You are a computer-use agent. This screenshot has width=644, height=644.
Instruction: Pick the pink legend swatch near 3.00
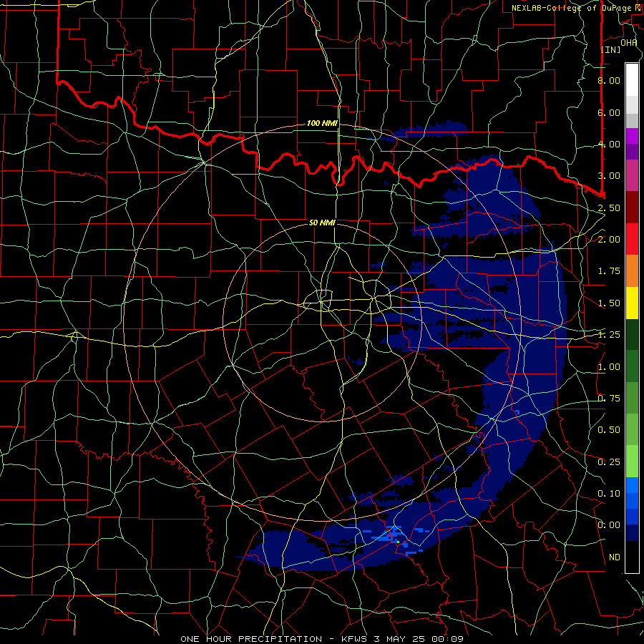pos(632,175)
